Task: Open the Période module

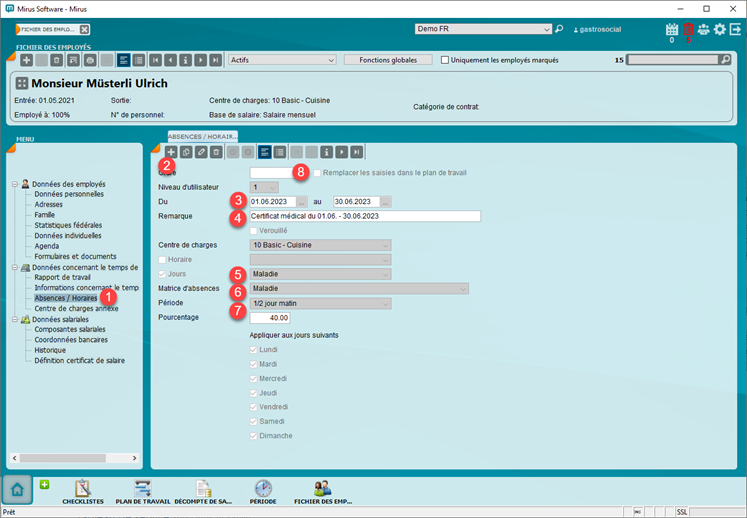Action: click(263, 490)
